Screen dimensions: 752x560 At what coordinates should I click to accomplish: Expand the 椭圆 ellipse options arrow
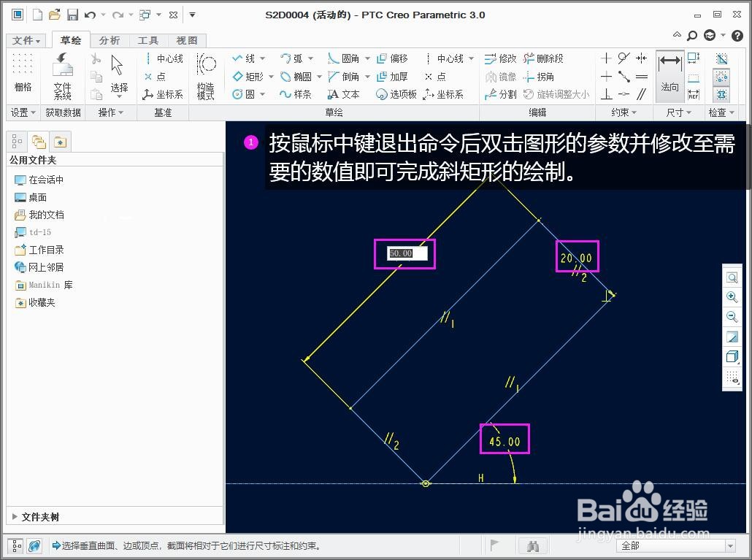319,77
